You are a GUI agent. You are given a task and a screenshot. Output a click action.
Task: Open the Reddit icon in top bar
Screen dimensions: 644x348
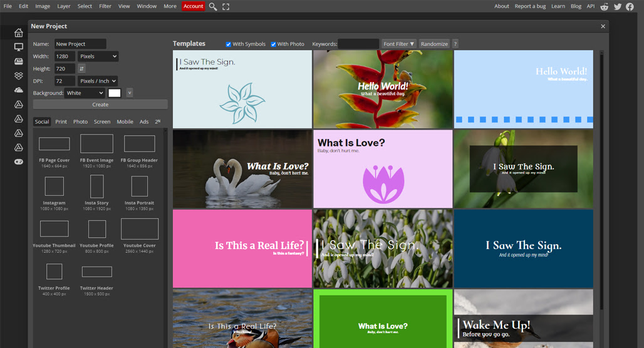(x=604, y=6)
